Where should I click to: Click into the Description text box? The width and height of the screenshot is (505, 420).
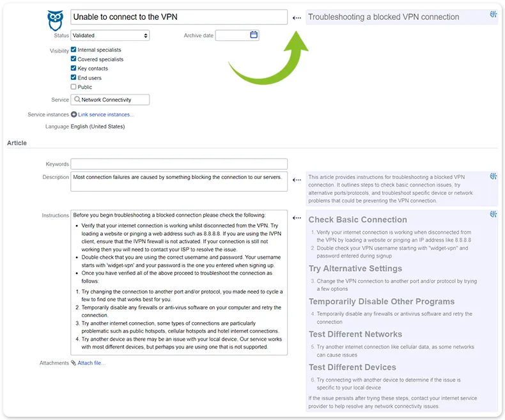[179, 182]
